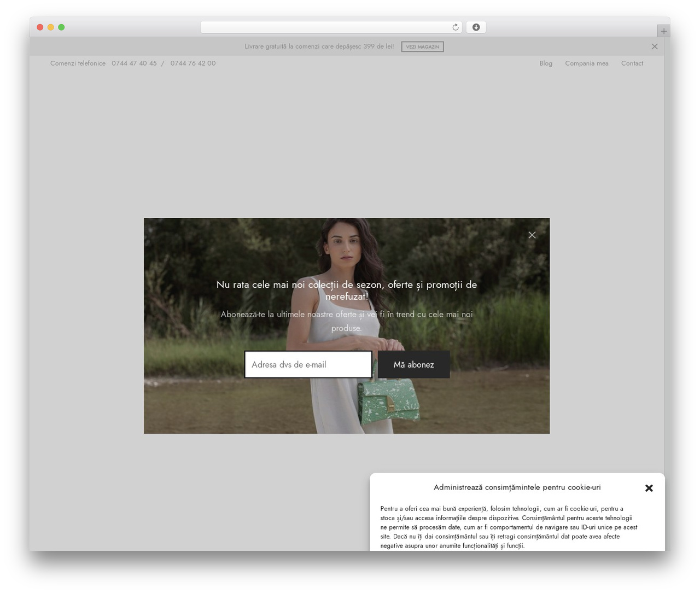This screenshot has height=593, width=700.
Task: Reload the page with the refresh icon
Action: (455, 27)
